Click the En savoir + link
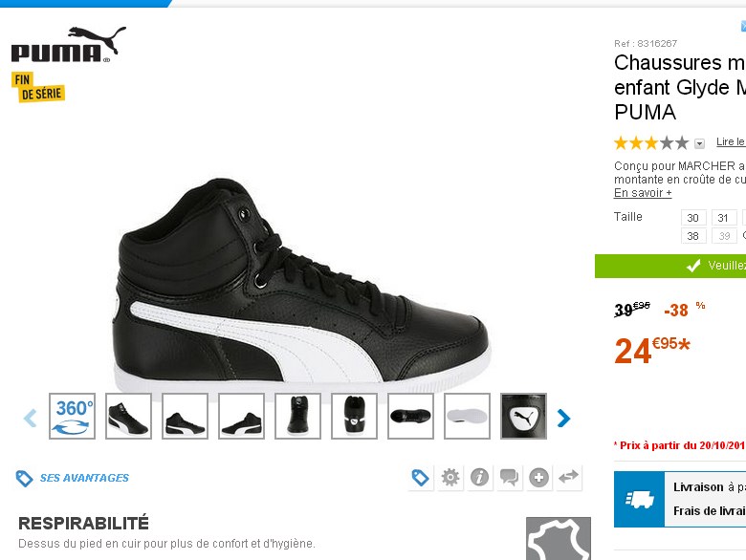746x560 pixels. point(643,192)
